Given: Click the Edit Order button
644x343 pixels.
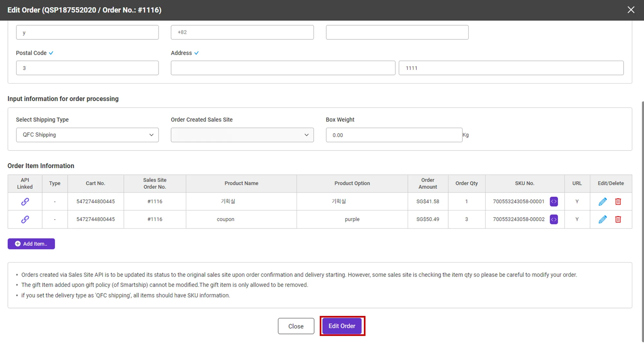Looking at the screenshot, I should click(342, 326).
